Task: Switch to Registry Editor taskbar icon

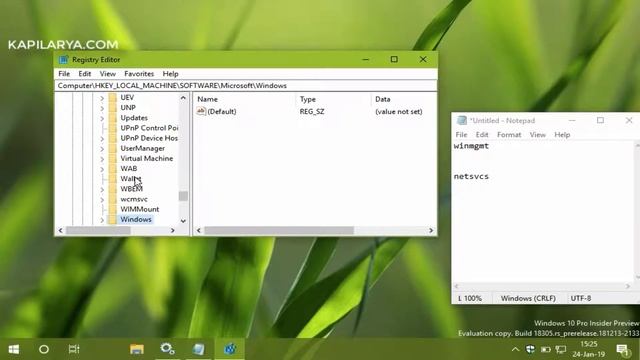Action: (230, 349)
